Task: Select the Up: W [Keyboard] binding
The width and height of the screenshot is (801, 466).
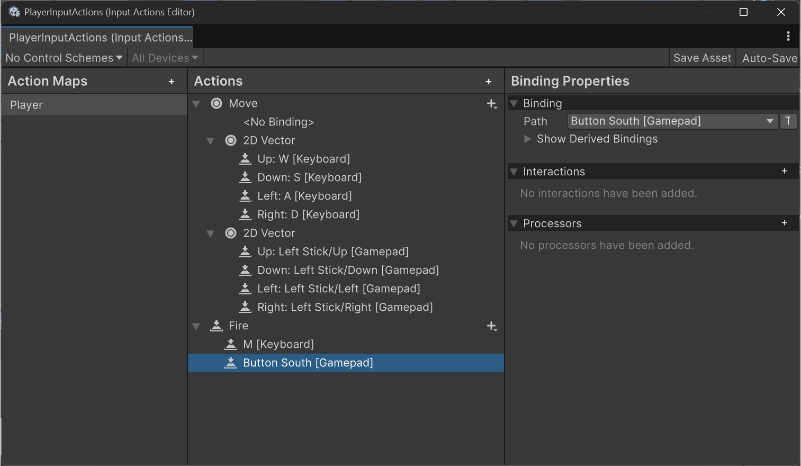Action: pyautogui.click(x=303, y=159)
